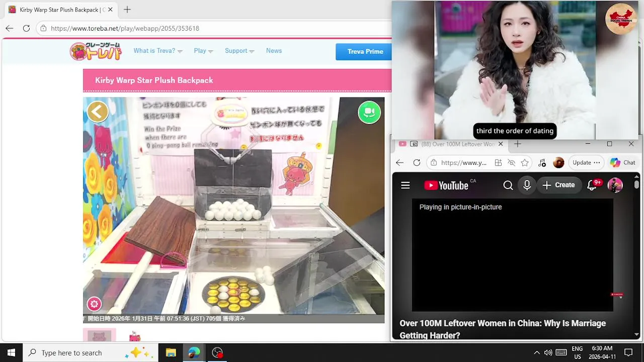Open new tab in the YouTube window

[x=517, y=144]
